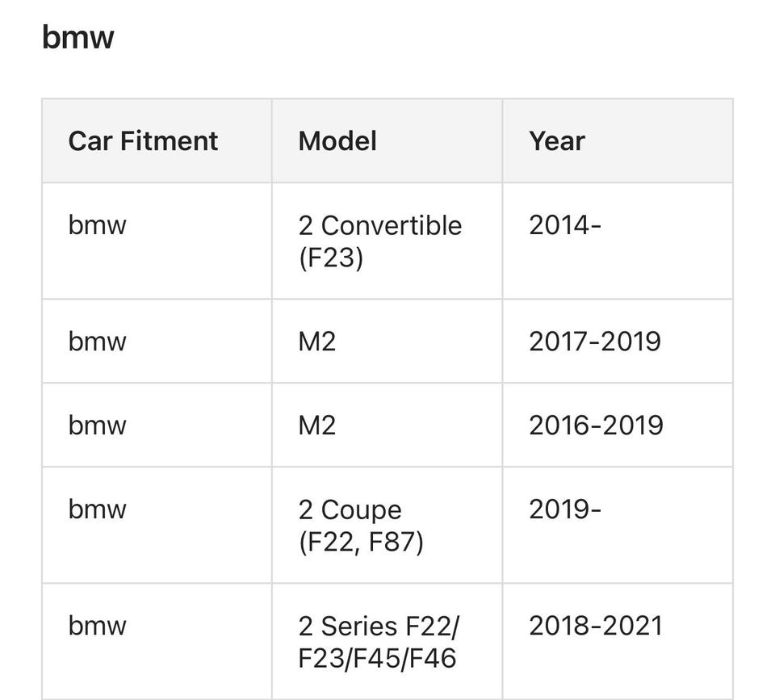Screen dimensions: 775x700
Task: Click the 2017-2019 year cell
Action: coord(595,341)
